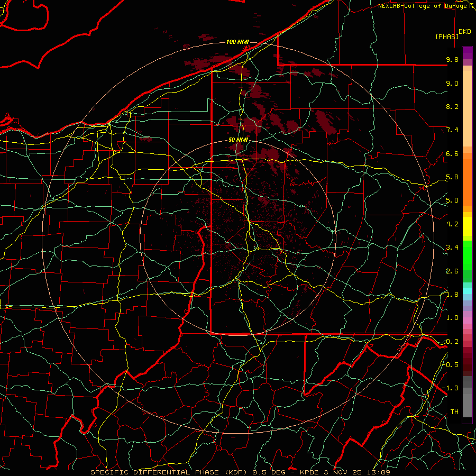
Task: Click the 100 NMI range ring label
Action: (237, 42)
